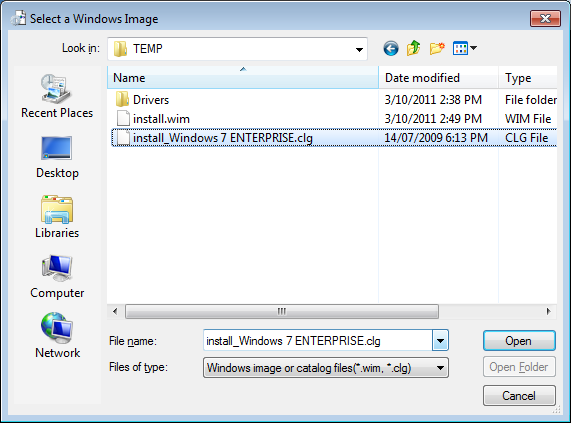Viewport: 571px width, 423px height.
Task: Click the File folder type cell
Action: 531,99
